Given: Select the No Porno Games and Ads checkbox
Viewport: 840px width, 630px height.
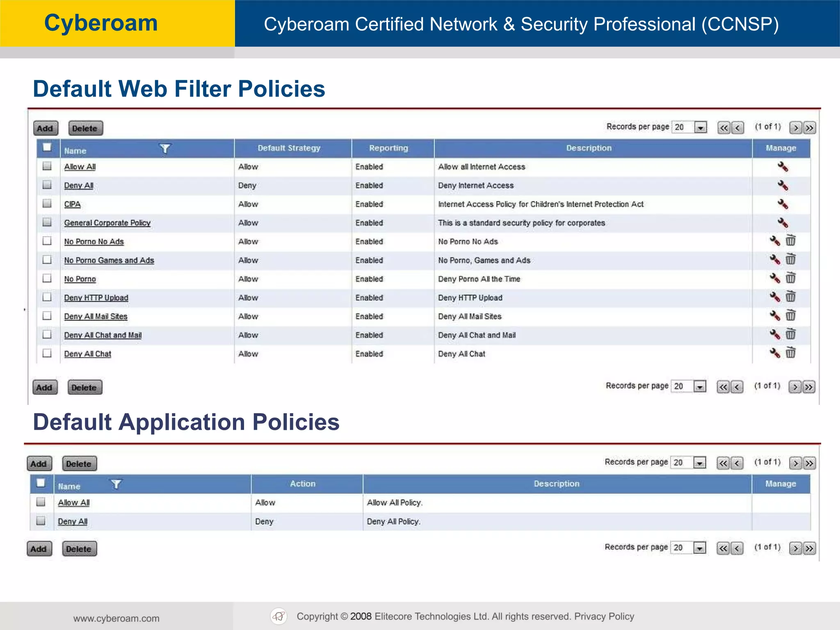Looking at the screenshot, I should click(x=47, y=260).
